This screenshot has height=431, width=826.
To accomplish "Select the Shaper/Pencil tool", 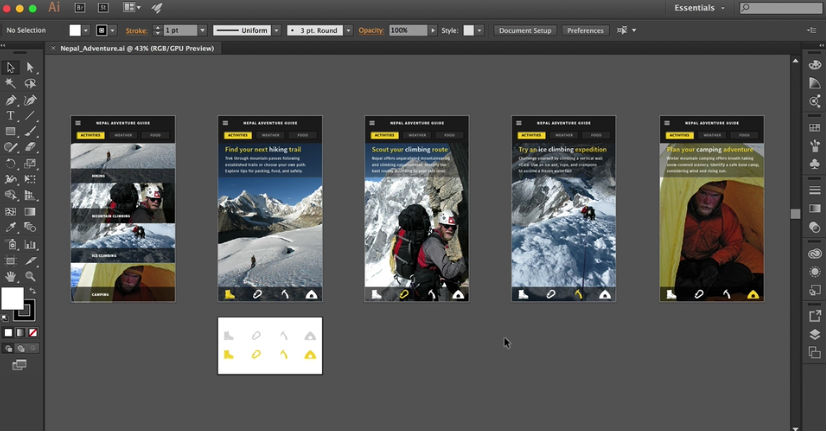I will click(x=11, y=148).
